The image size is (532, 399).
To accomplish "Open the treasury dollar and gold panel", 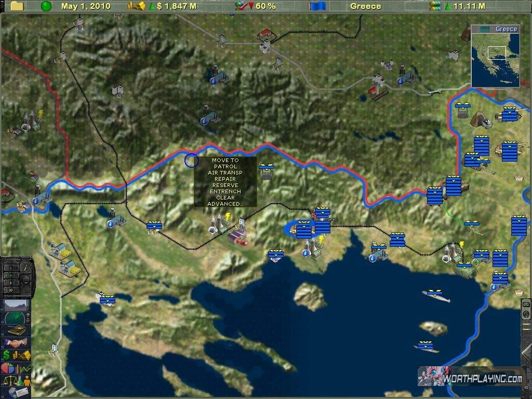I will click(17, 356).
